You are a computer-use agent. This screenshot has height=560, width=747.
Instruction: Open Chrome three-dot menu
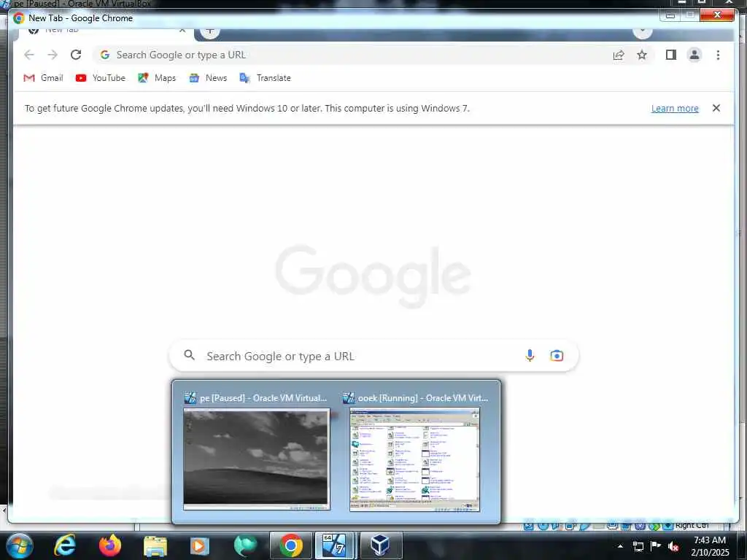click(x=718, y=55)
